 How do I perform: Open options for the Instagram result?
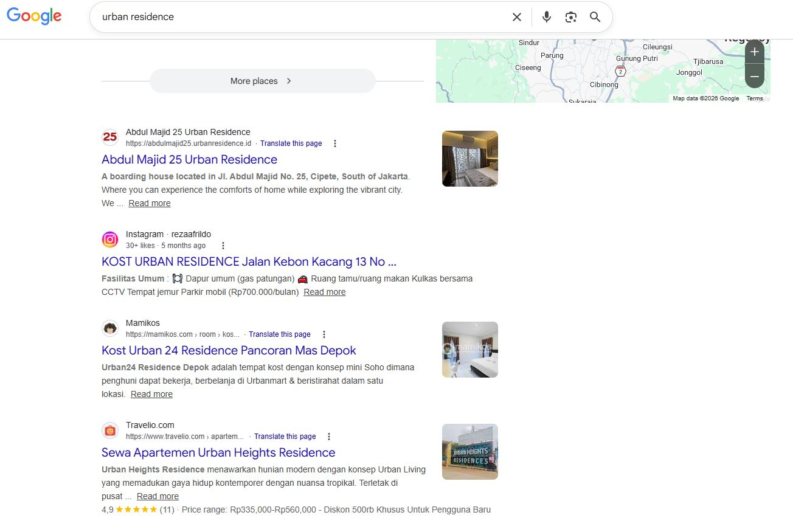click(x=223, y=245)
